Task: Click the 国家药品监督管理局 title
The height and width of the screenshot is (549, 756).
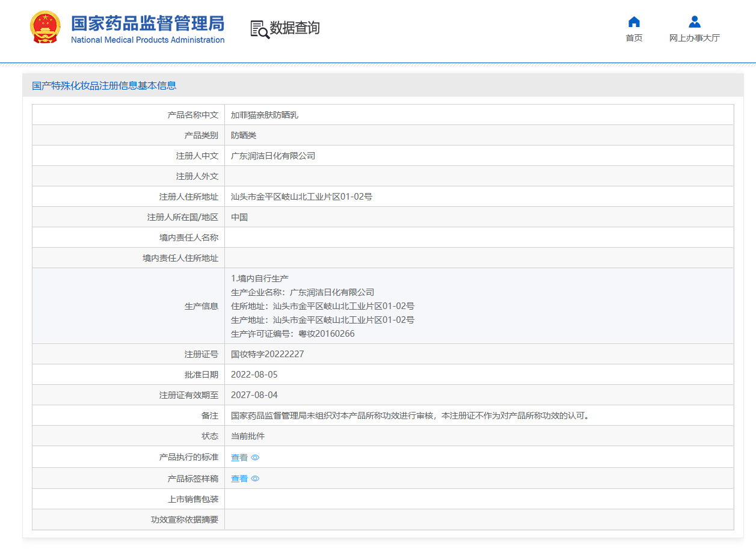Action: tap(147, 23)
